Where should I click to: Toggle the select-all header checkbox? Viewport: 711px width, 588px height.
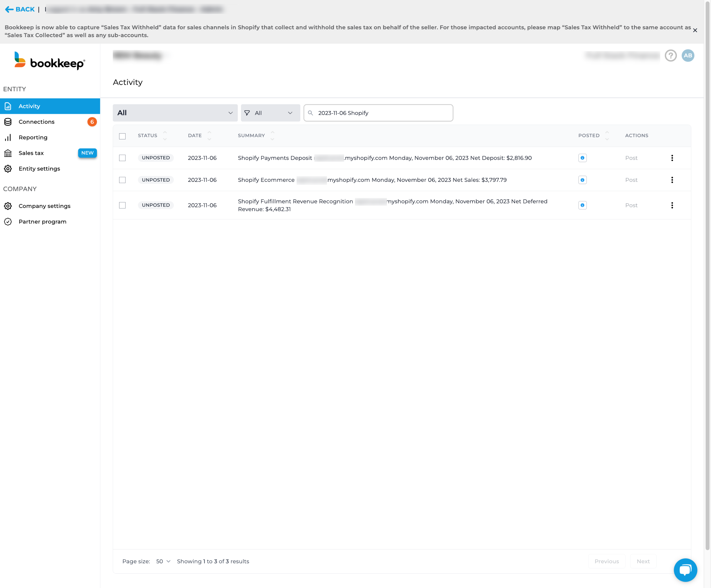122,136
